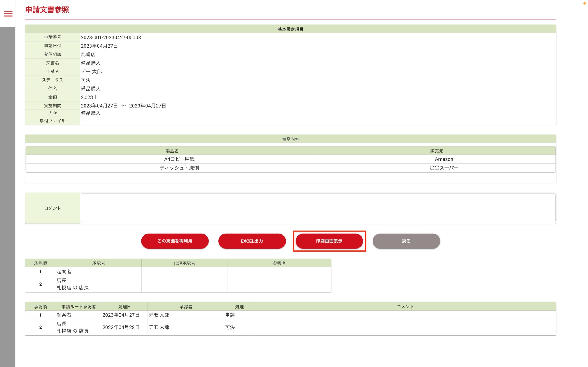Click the EXCEL出力 button
Image resolution: width=588 pixels, height=367 pixels.
pos(252,241)
